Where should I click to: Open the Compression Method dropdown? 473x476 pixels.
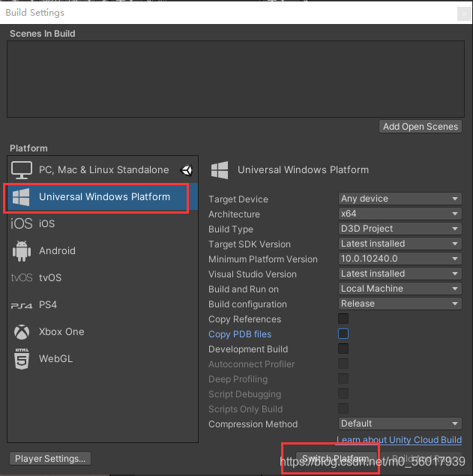[x=400, y=424]
